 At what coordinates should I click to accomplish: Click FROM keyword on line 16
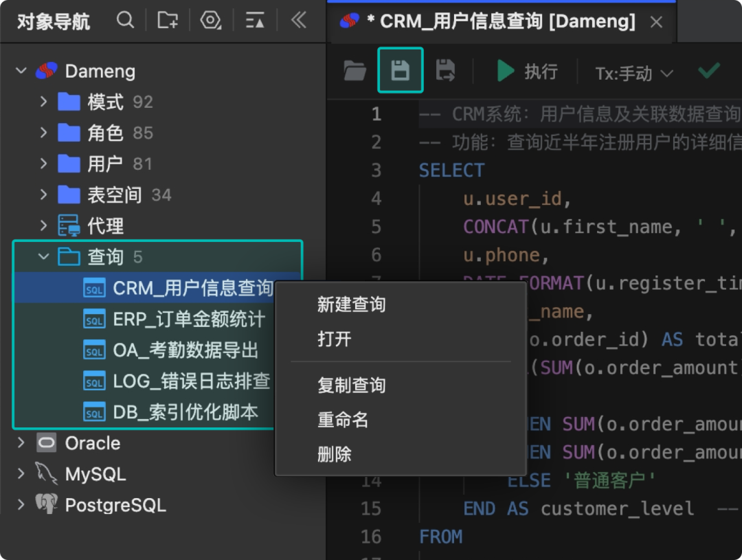[x=440, y=537]
